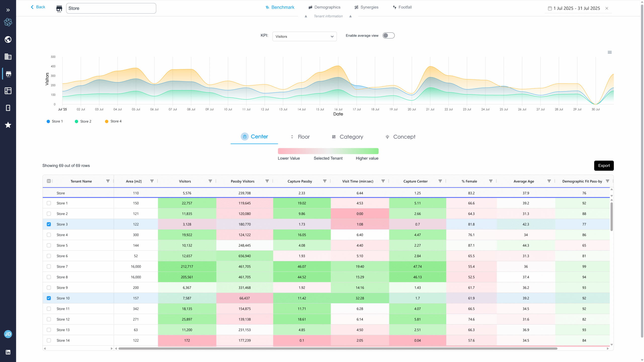The width and height of the screenshot is (644, 362).
Task: Expand the sidebar with the double chevron
Action: (x=8, y=10)
